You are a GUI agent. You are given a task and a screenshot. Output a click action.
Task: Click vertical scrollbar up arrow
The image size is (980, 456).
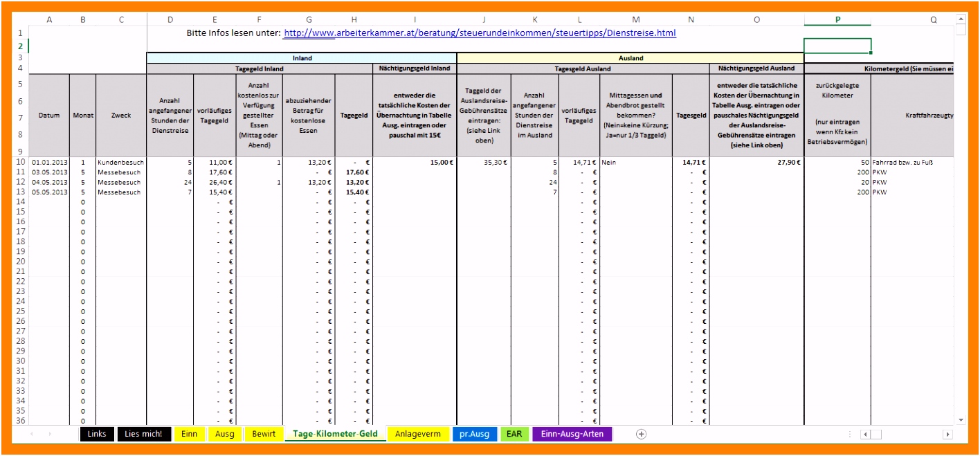961,19
